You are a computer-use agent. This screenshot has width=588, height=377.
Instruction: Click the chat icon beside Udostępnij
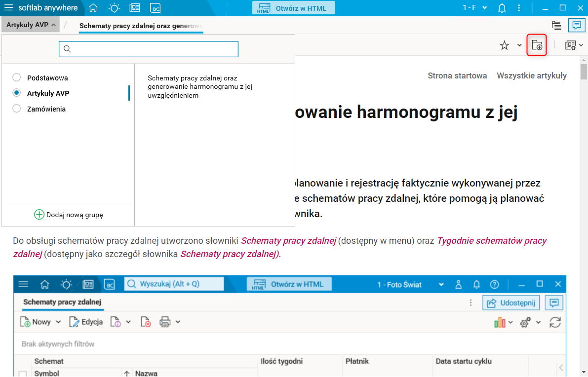[x=554, y=303]
